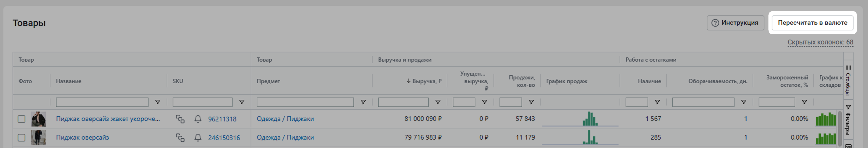This screenshot has height=148, width=868.
Task: Open Одежда / Пиджаки link in second row
Action: tap(285, 137)
